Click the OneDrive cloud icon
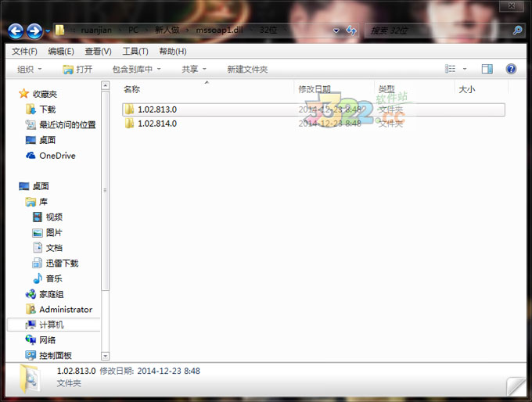Screen dimensions: 532x402 click(31, 156)
